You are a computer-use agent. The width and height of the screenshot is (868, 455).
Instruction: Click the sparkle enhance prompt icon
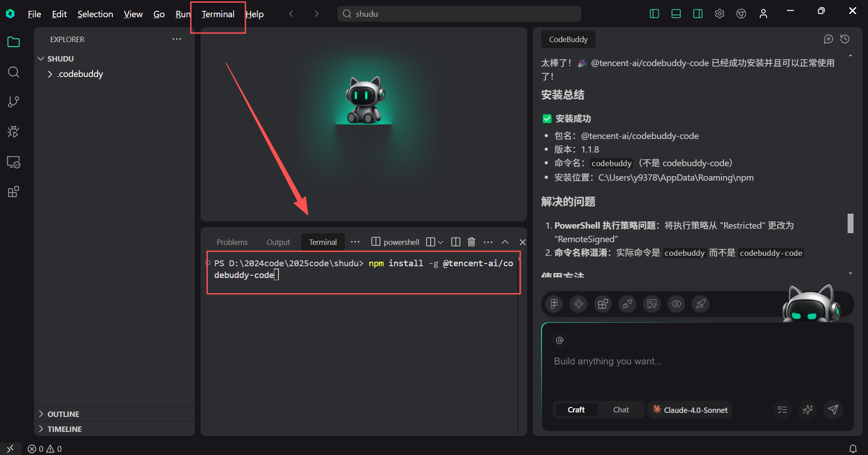(808, 410)
